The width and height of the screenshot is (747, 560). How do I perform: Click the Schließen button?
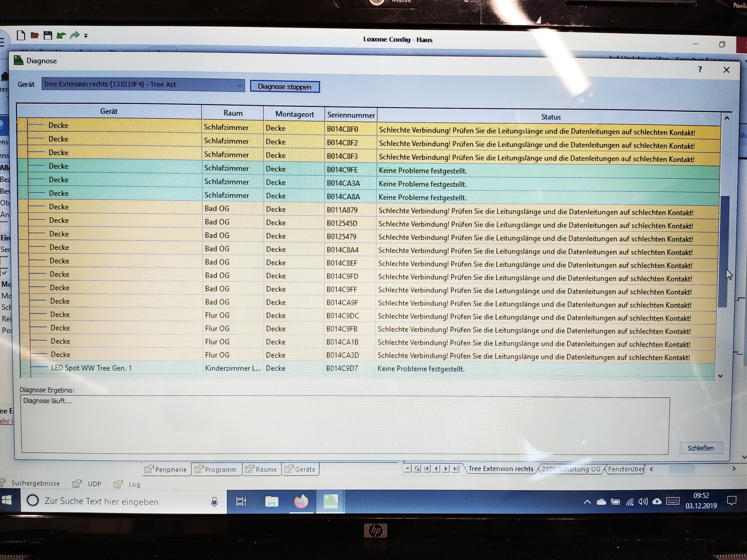[x=701, y=448]
